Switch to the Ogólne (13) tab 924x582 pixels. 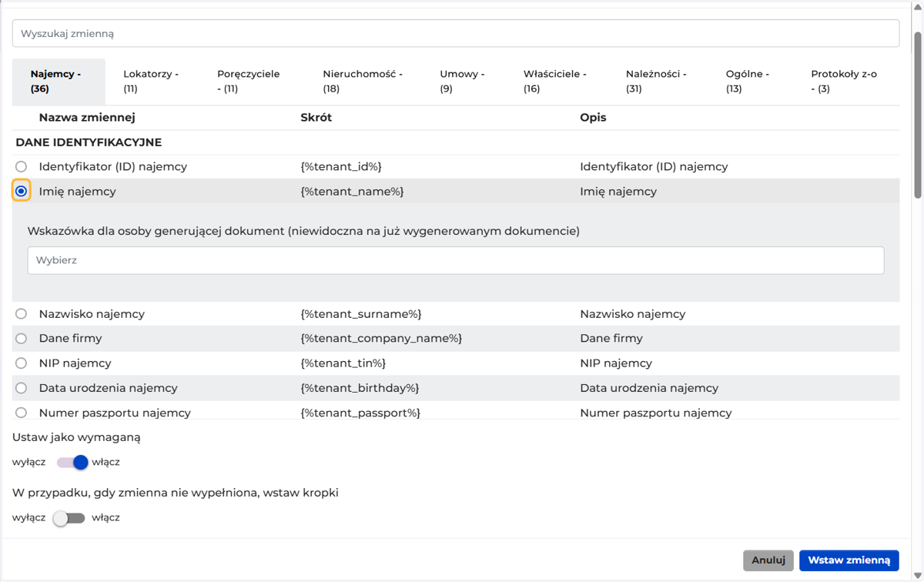click(748, 82)
